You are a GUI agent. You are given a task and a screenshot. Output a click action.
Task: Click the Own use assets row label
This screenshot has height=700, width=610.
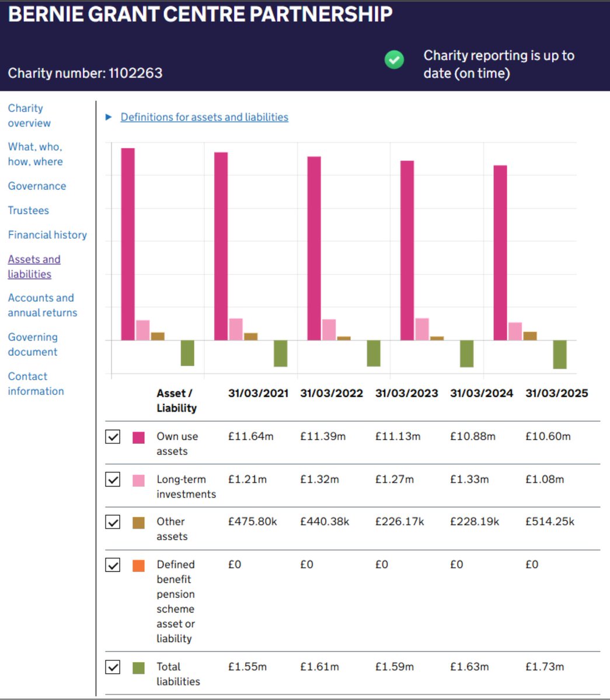click(x=177, y=444)
